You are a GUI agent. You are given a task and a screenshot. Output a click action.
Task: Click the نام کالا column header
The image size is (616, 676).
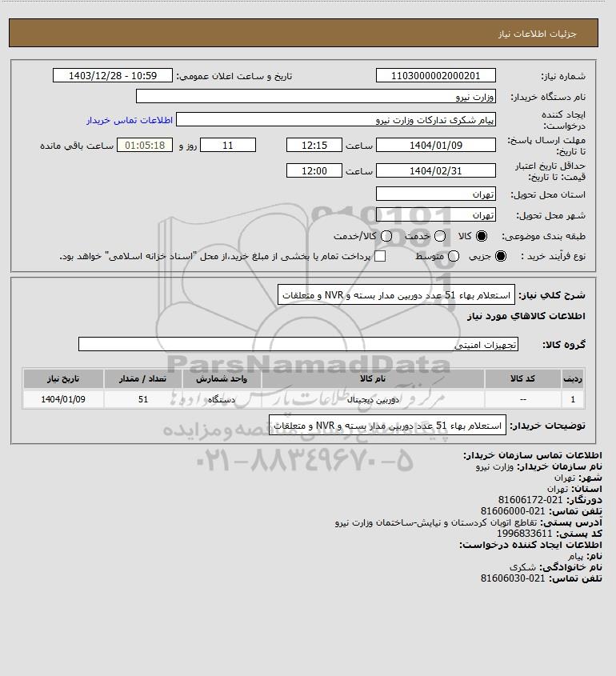point(373,378)
